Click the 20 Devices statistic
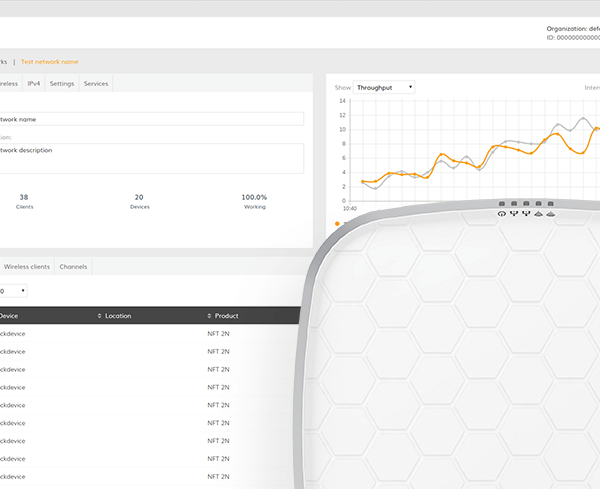 tap(139, 201)
